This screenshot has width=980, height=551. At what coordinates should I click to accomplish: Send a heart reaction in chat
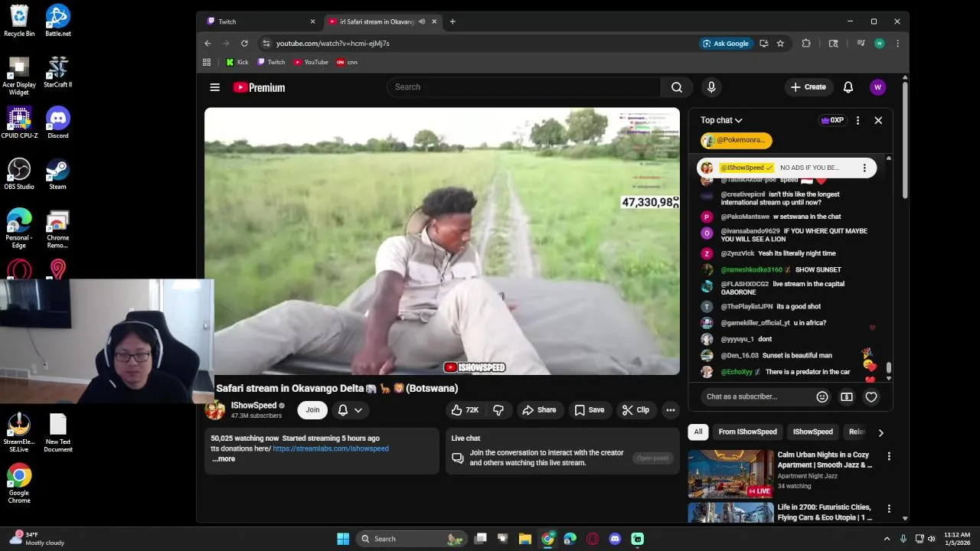pos(871,396)
